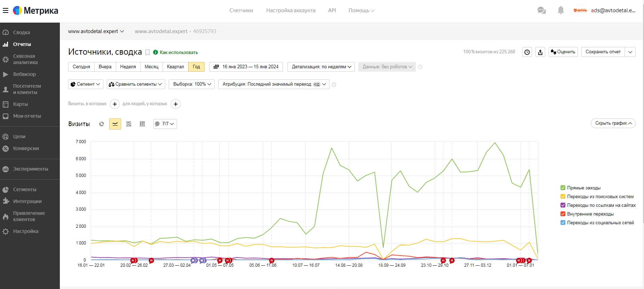Select the pie chart view icon

coord(102,124)
